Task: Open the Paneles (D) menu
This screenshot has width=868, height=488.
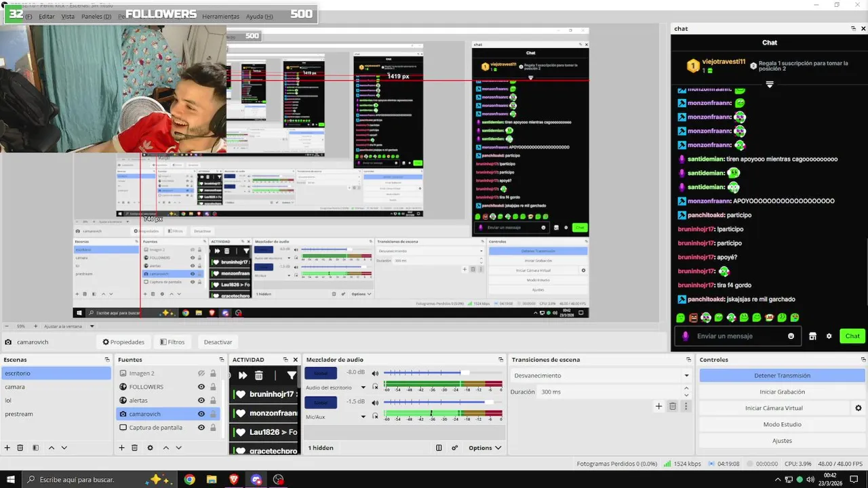Action: pyautogui.click(x=97, y=16)
